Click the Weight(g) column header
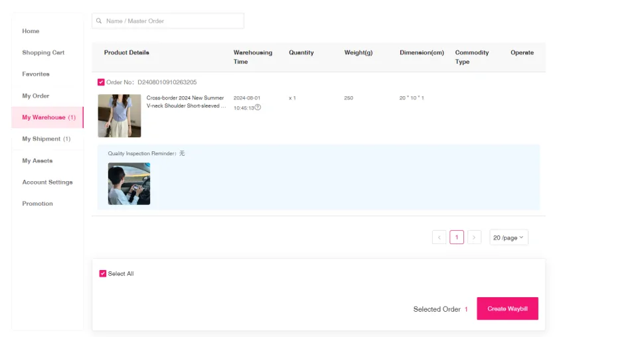644x337 pixels. [359, 52]
